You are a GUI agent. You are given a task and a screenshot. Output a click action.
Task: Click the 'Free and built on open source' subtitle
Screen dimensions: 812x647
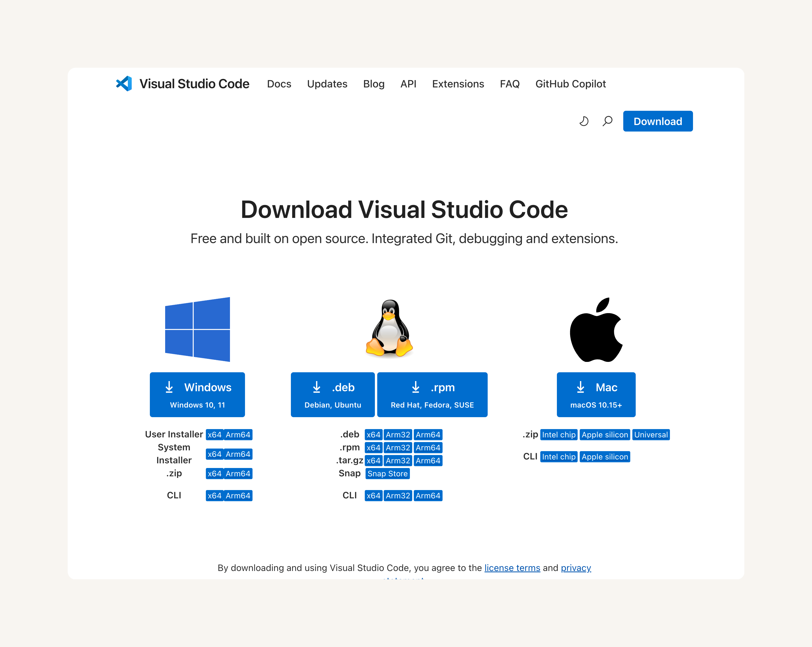coord(404,238)
